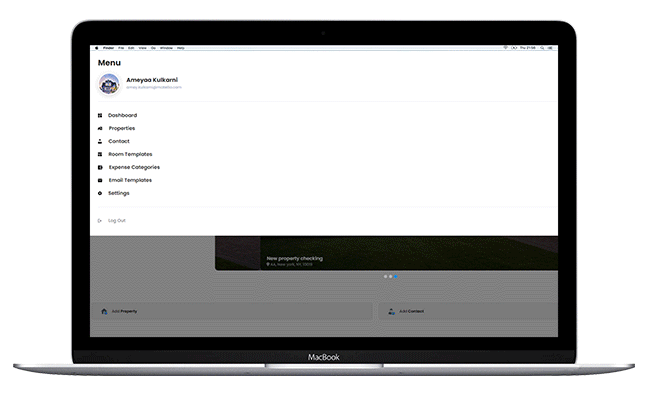Click the Spotlight search icon
The height and width of the screenshot is (400, 650).
(542, 48)
